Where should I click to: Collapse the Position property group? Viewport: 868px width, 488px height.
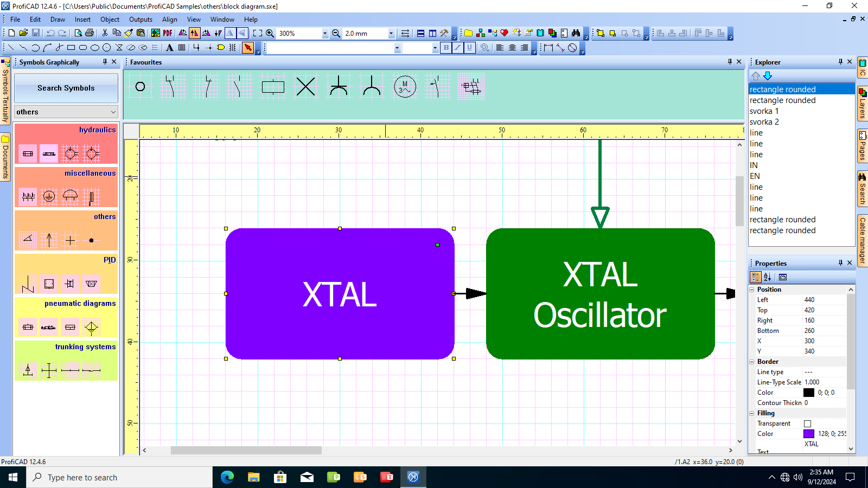tap(752, 290)
